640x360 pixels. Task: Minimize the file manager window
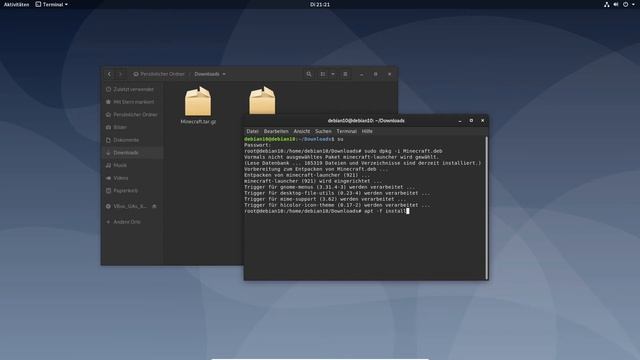pos(362,74)
